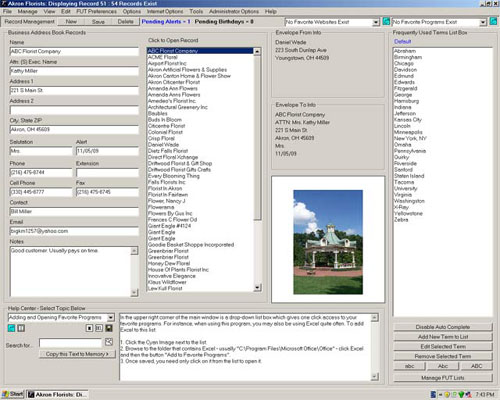Open the File menu
The image size is (500, 400).
(x=7, y=11)
